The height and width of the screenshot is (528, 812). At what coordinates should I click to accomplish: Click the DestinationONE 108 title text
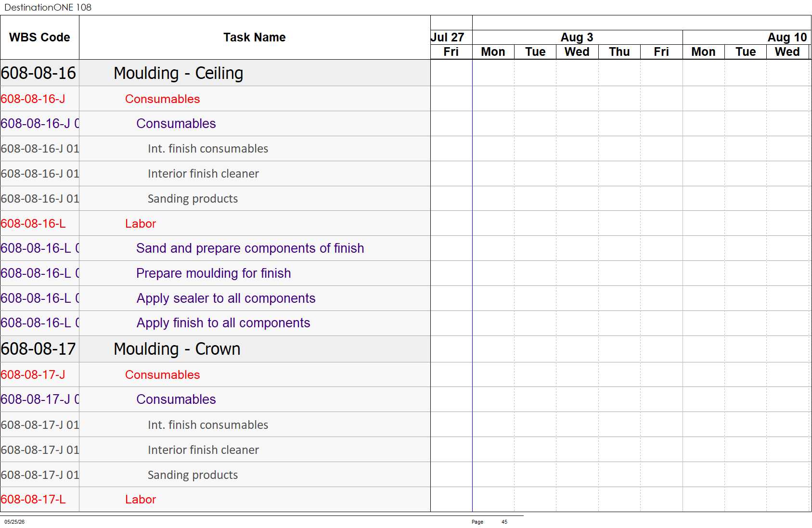[48, 7]
